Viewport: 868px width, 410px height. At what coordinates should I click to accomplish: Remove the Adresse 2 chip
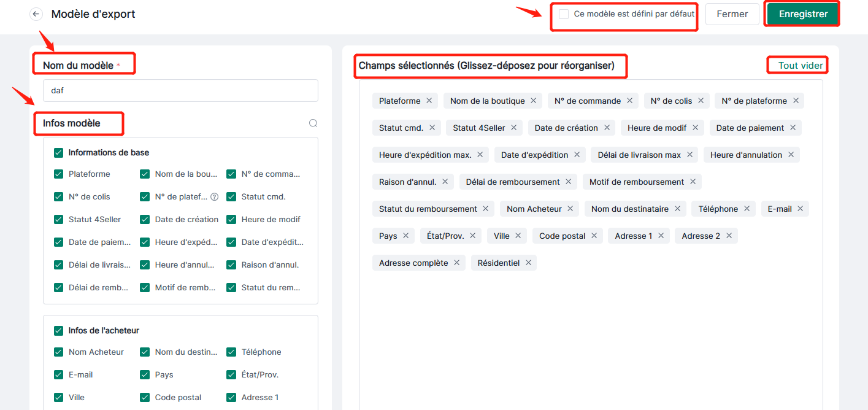[x=729, y=236]
